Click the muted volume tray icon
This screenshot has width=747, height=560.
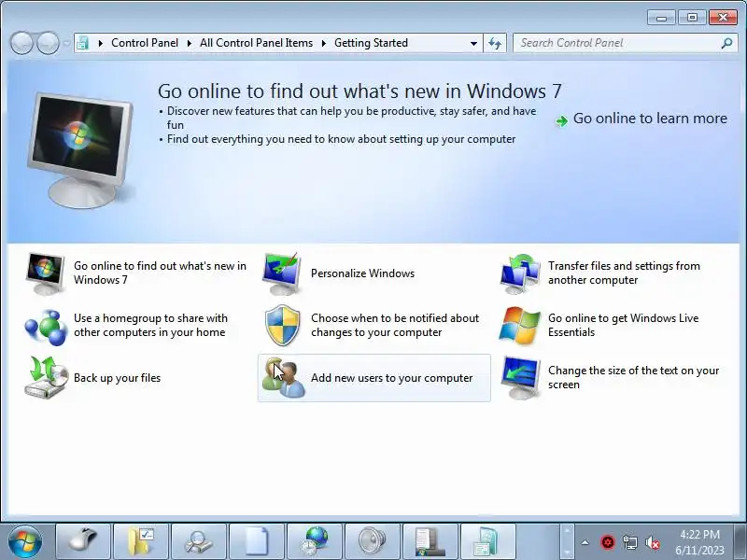[x=653, y=542]
